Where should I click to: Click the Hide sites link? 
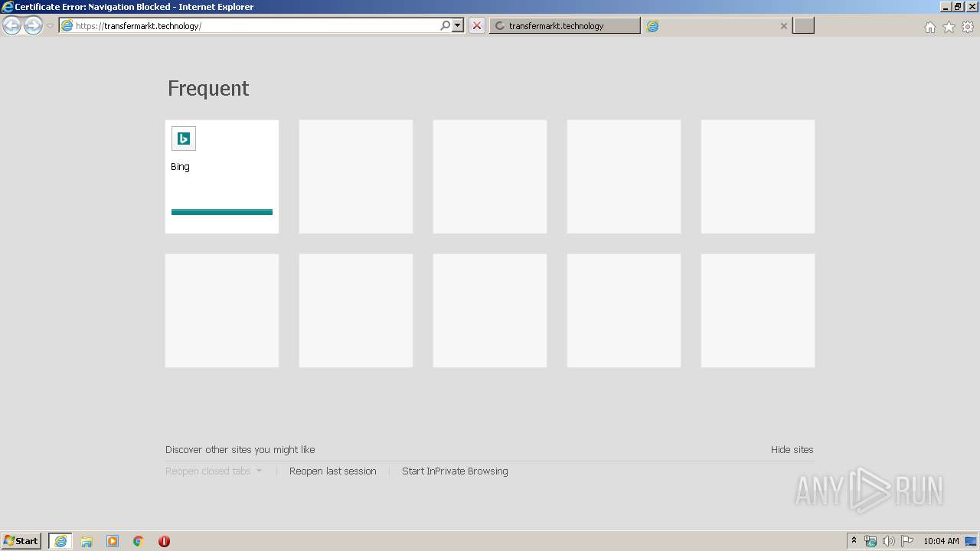(792, 450)
